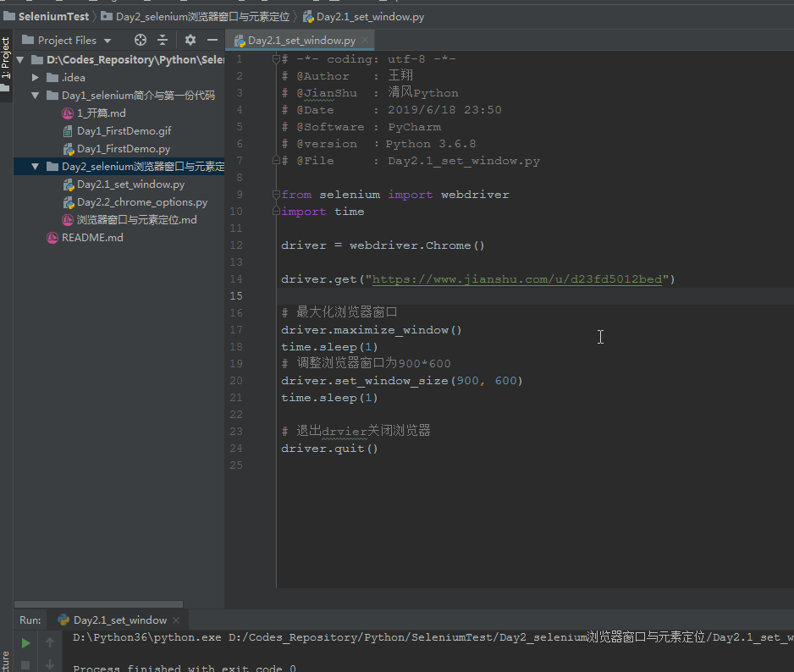
Task: Click Day2_selenium folder in breadcrumb bar
Action: point(202,17)
